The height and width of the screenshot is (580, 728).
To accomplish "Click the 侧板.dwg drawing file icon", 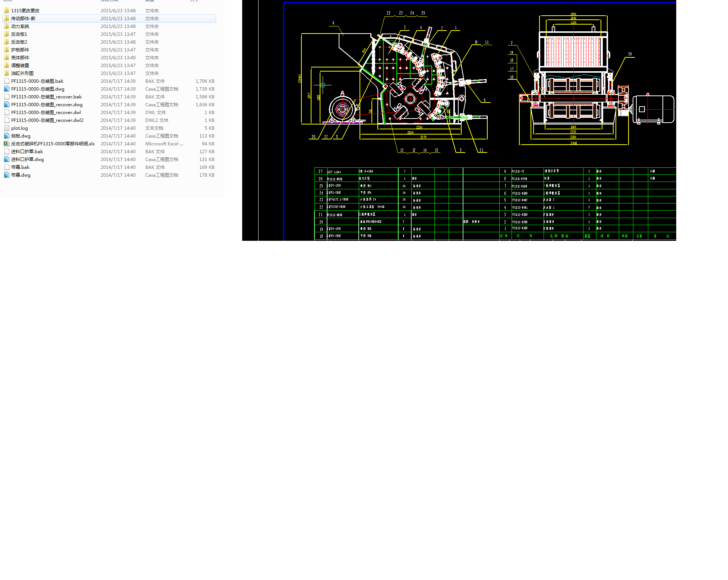I will coord(7,136).
